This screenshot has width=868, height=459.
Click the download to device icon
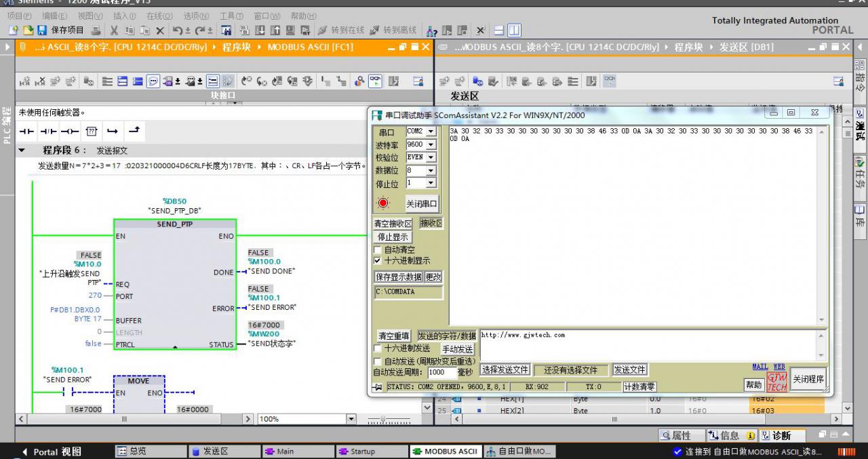(x=260, y=30)
